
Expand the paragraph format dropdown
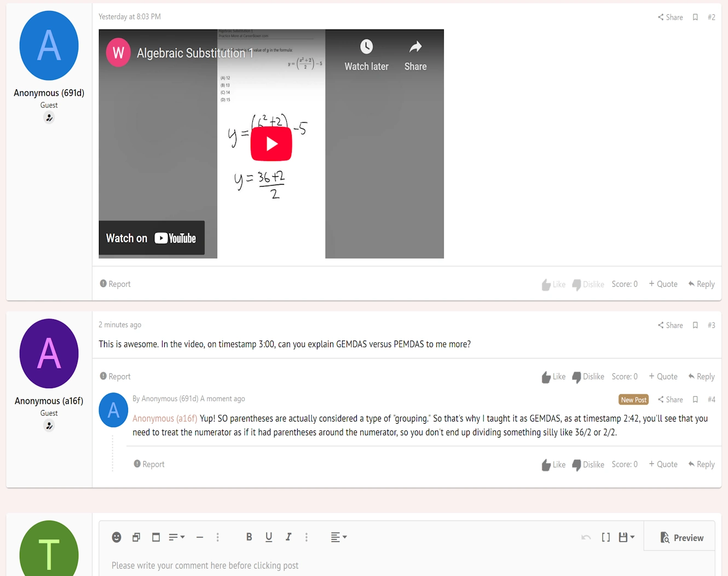177,537
